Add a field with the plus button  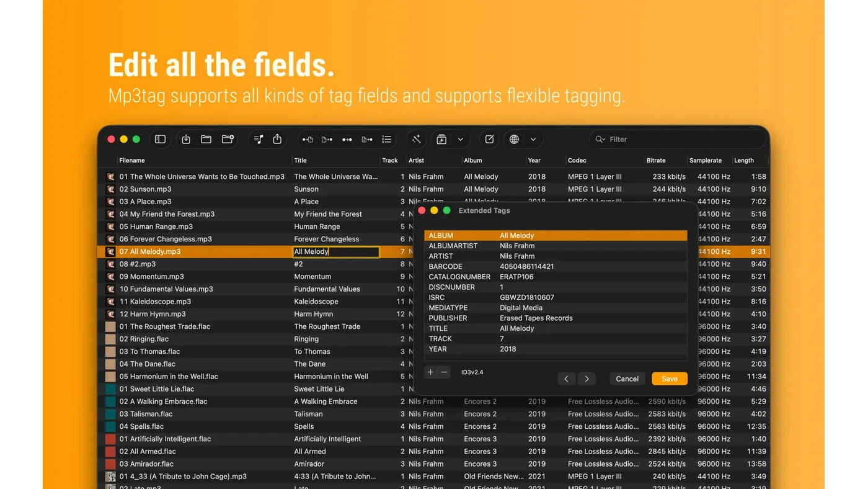430,372
